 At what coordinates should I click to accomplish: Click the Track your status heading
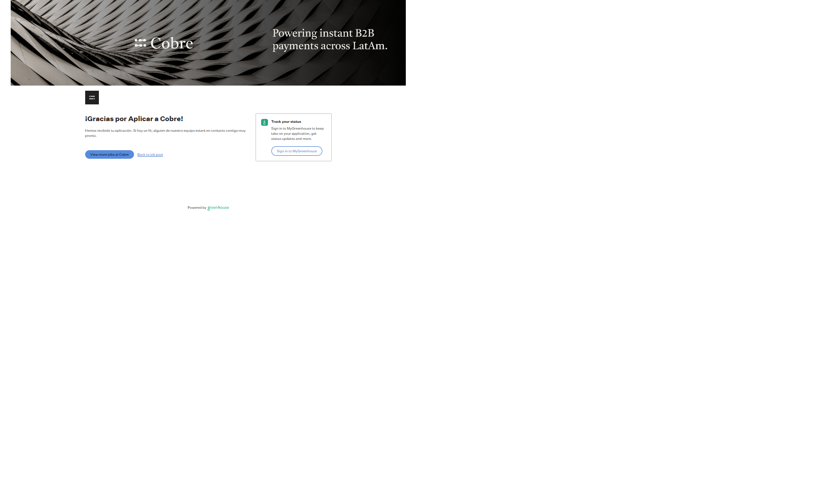[x=286, y=122]
